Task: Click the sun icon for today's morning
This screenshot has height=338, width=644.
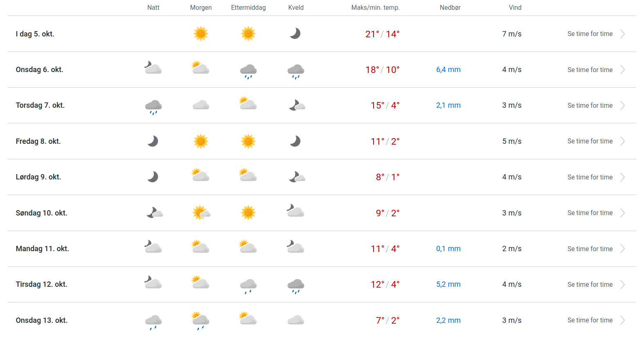Action: pos(201,34)
